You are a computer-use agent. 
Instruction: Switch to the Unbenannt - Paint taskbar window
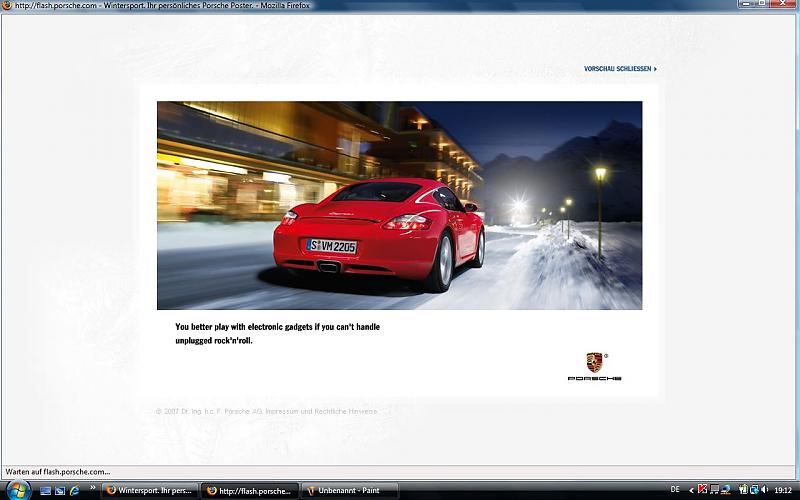pos(349,491)
